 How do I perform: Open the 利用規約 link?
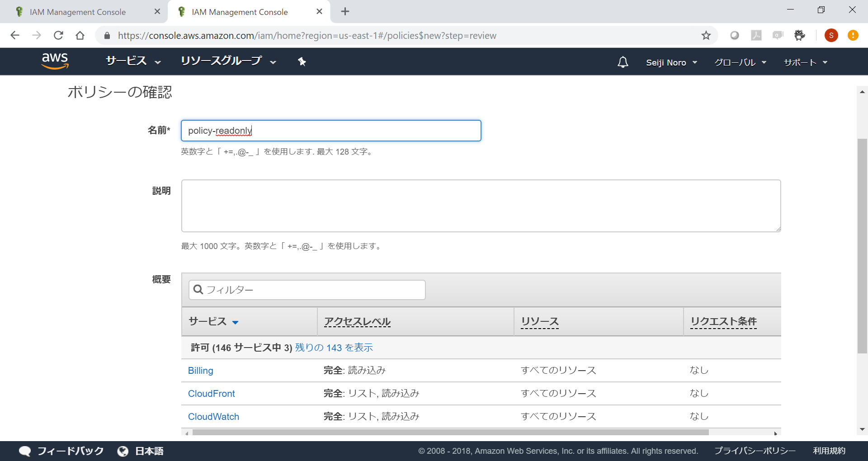(829, 451)
